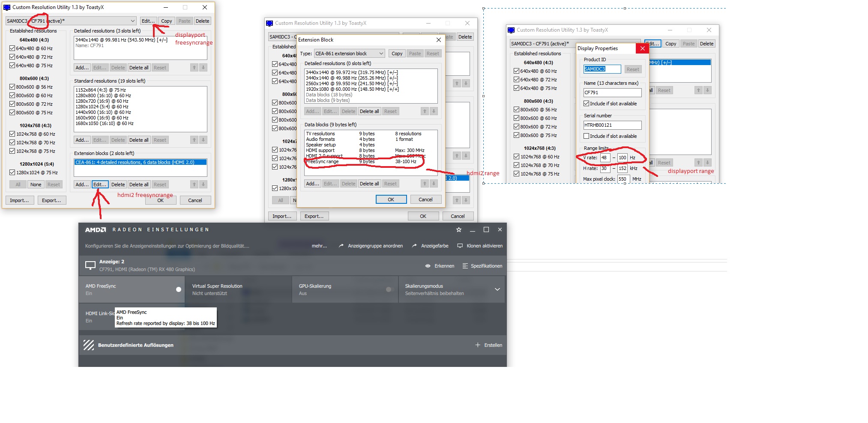Click the AMD logo in Radeon window
The height and width of the screenshot is (423, 868).
point(95,230)
